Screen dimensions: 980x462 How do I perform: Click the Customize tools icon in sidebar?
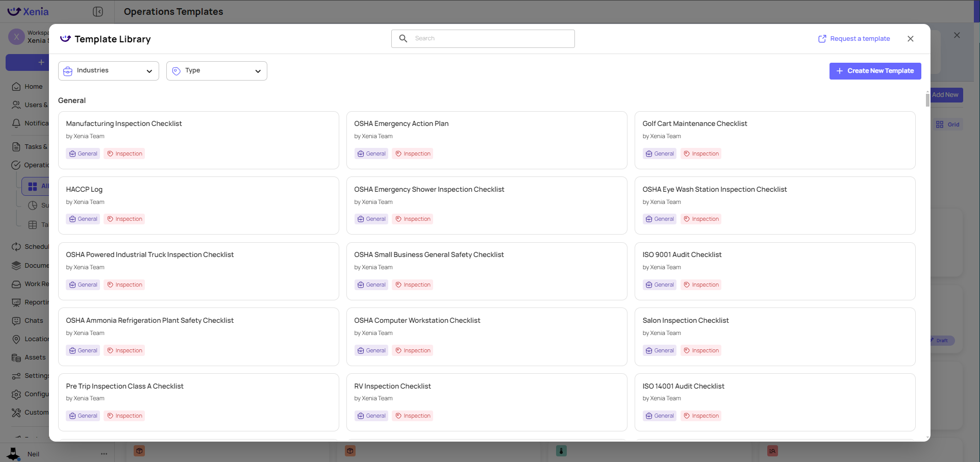coord(16,413)
